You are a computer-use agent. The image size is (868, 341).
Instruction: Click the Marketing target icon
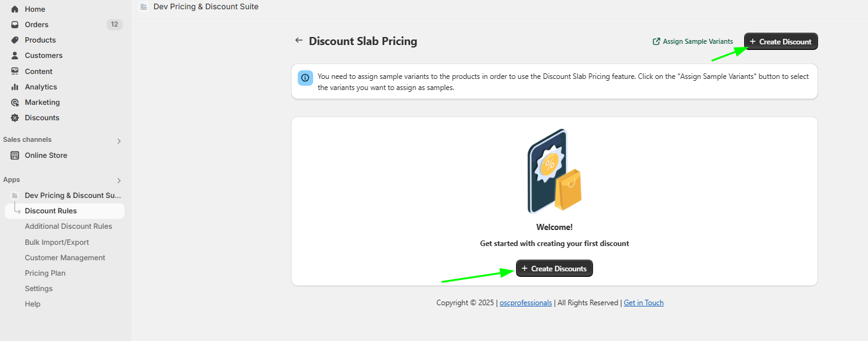15,102
